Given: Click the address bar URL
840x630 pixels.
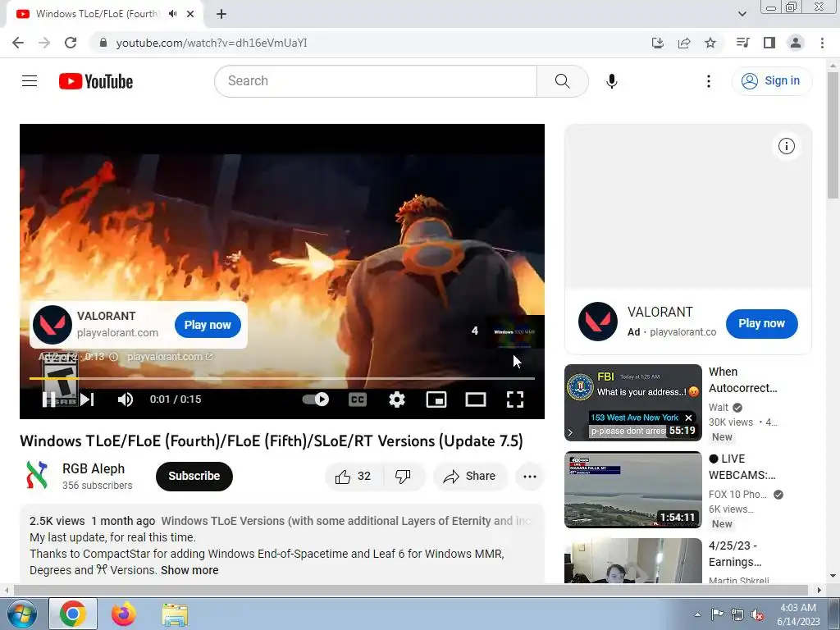Looking at the screenshot, I should click(x=212, y=43).
